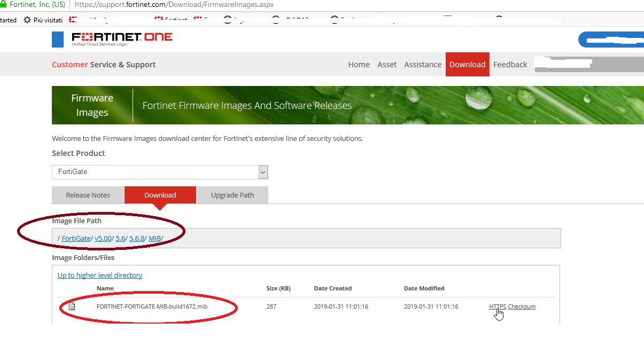This screenshot has height=346, width=644.
Task: Click the FortiGate link in the file path
Action: click(75, 238)
